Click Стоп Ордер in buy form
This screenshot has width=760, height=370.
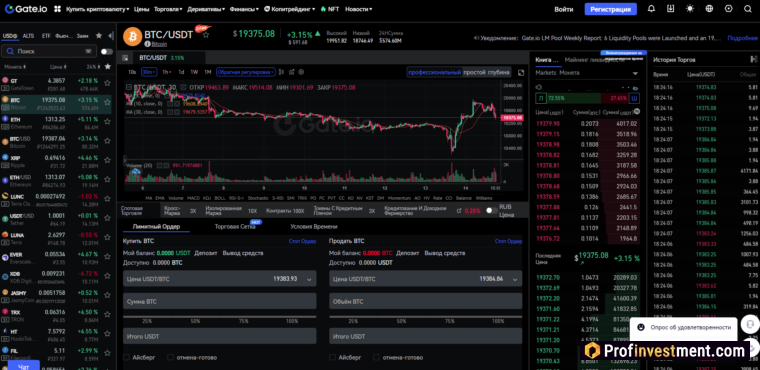tap(302, 241)
